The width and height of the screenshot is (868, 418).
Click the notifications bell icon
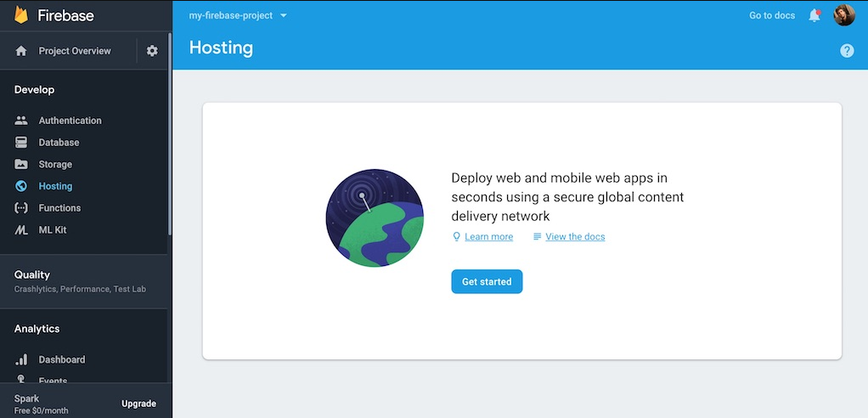coord(814,15)
